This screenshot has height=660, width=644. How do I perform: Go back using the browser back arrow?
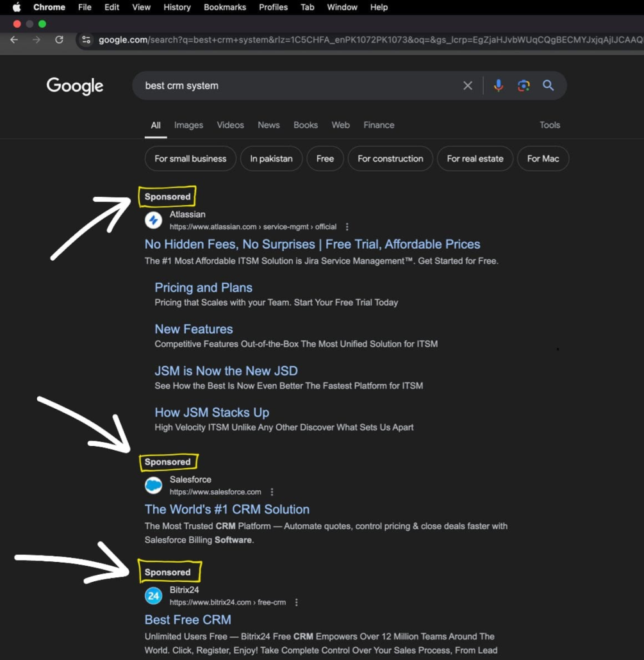(x=14, y=40)
